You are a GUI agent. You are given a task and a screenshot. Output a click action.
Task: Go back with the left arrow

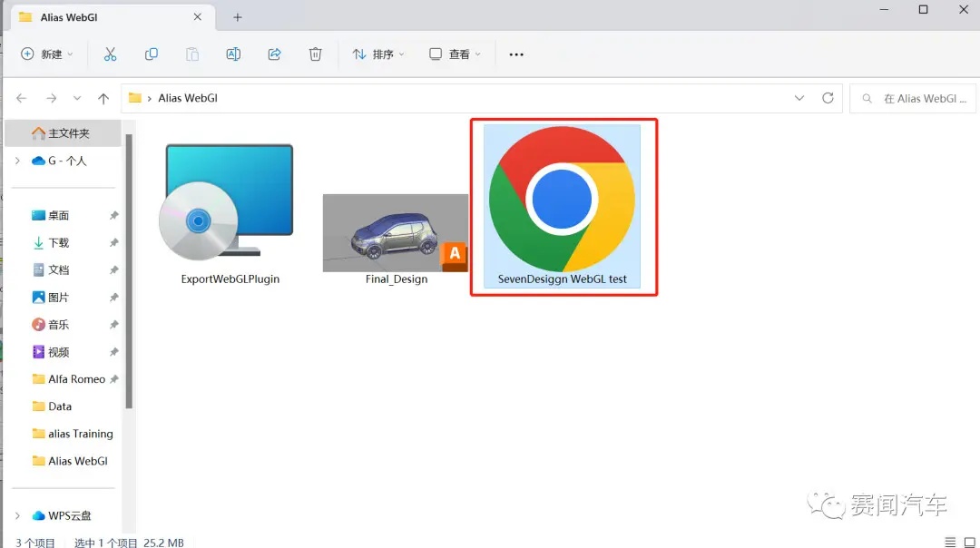coord(22,98)
